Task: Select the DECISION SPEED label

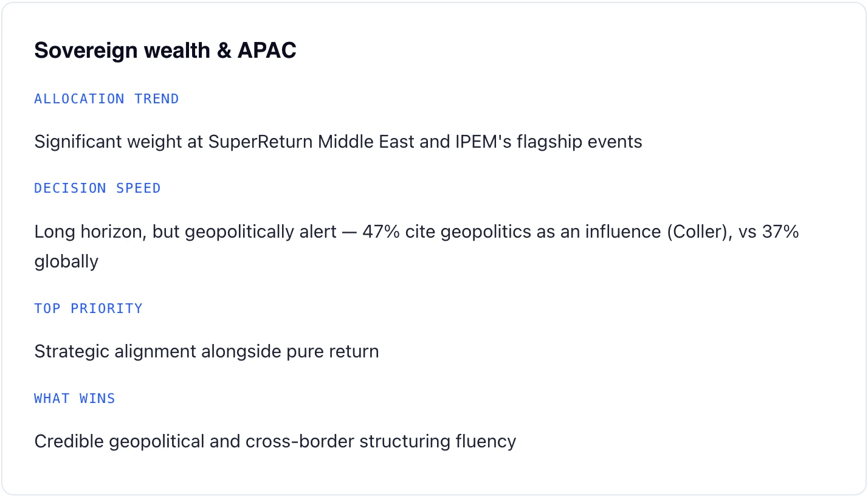Action: coord(97,188)
